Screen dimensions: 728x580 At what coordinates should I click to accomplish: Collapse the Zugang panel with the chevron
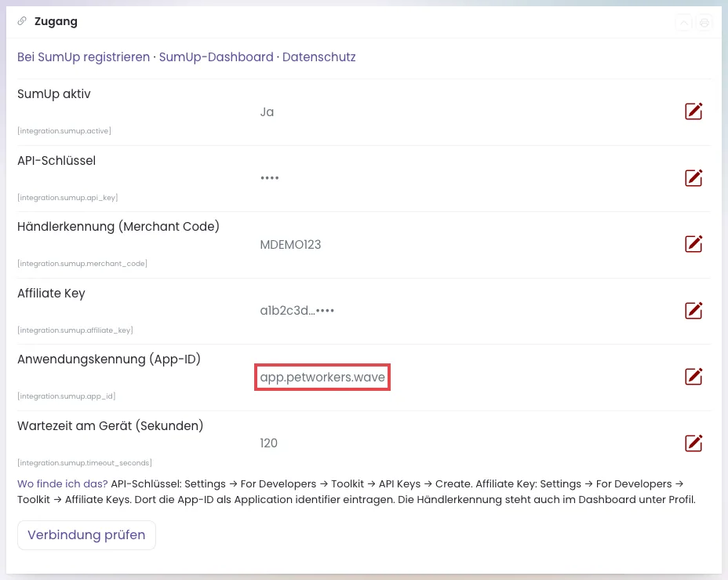point(684,23)
